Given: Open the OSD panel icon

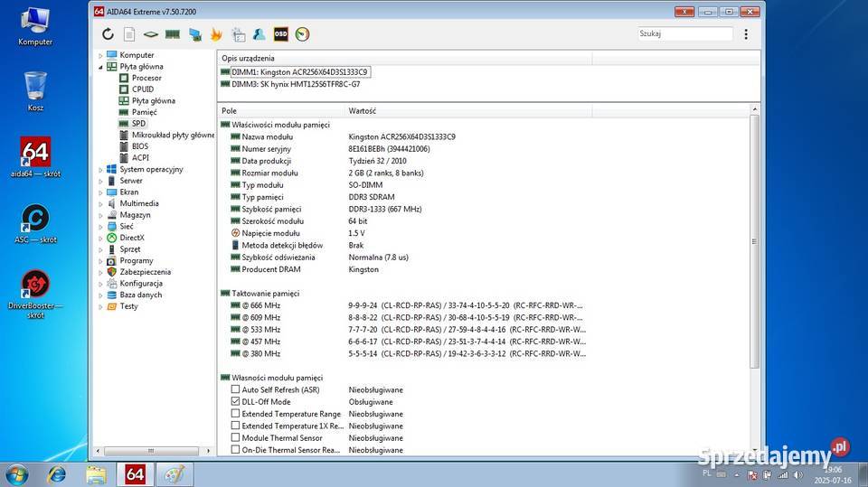Looking at the screenshot, I should [x=280, y=34].
